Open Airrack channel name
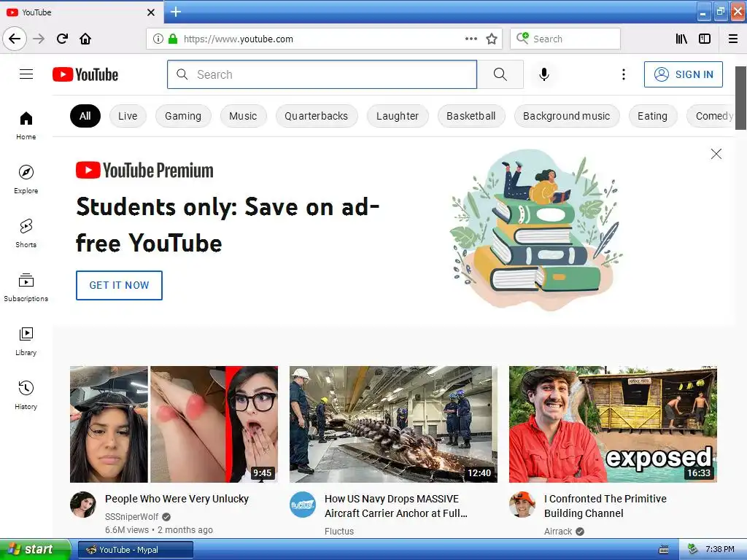Image resolution: width=747 pixels, height=560 pixels. [558, 531]
